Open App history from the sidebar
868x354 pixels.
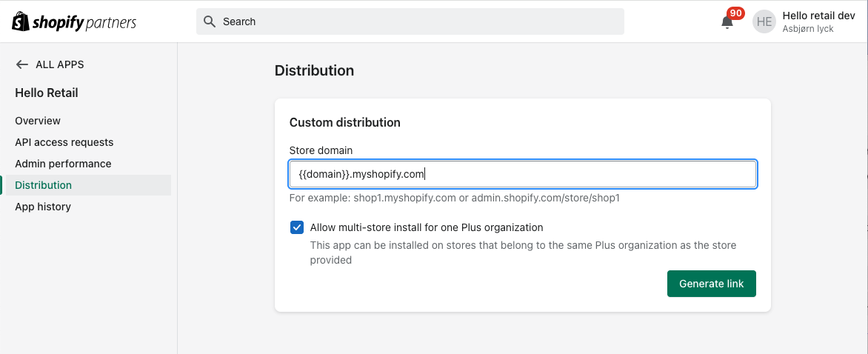tap(43, 207)
